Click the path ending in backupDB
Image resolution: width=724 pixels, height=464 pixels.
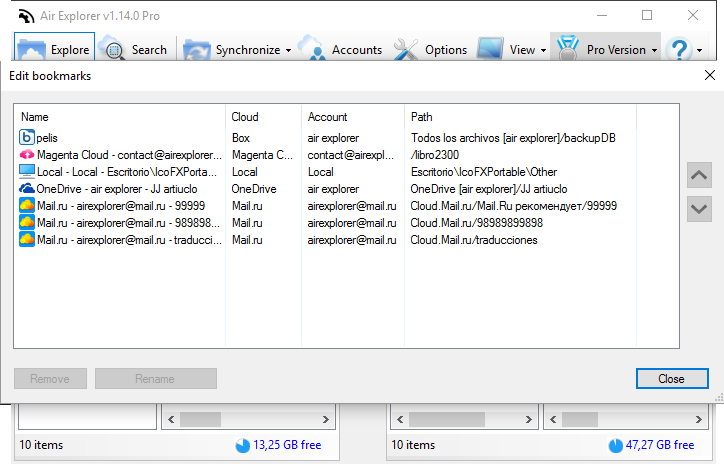click(x=513, y=138)
